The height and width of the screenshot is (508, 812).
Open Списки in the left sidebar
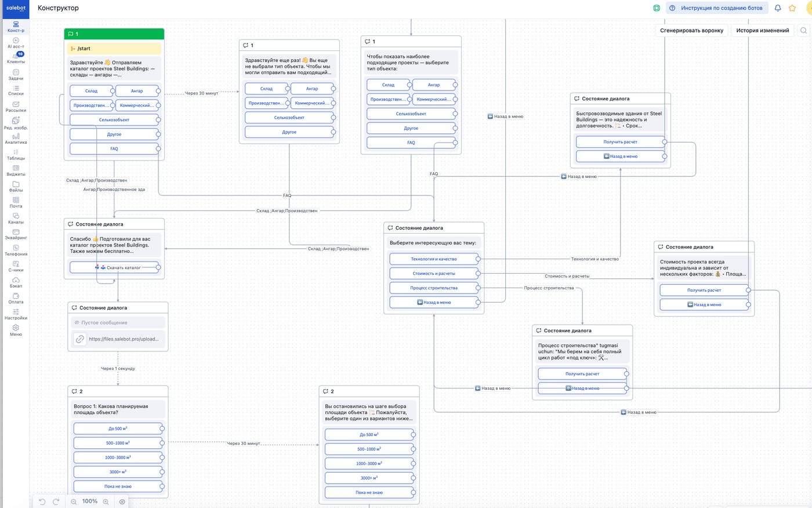point(16,90)
